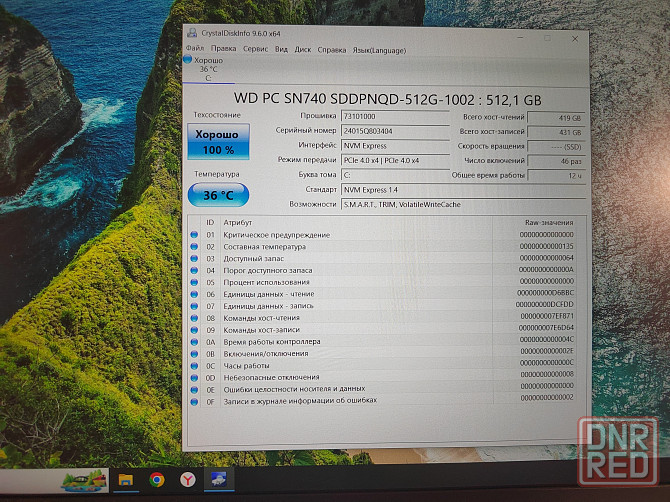The width and height of the screenshot is (670, 502).
Task: Select the Порог доступного запаса attribute text
Action: coord(268,270)
